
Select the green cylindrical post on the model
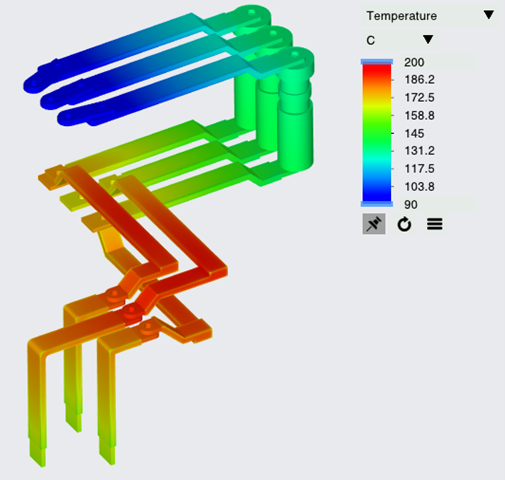tap(295, 133)
